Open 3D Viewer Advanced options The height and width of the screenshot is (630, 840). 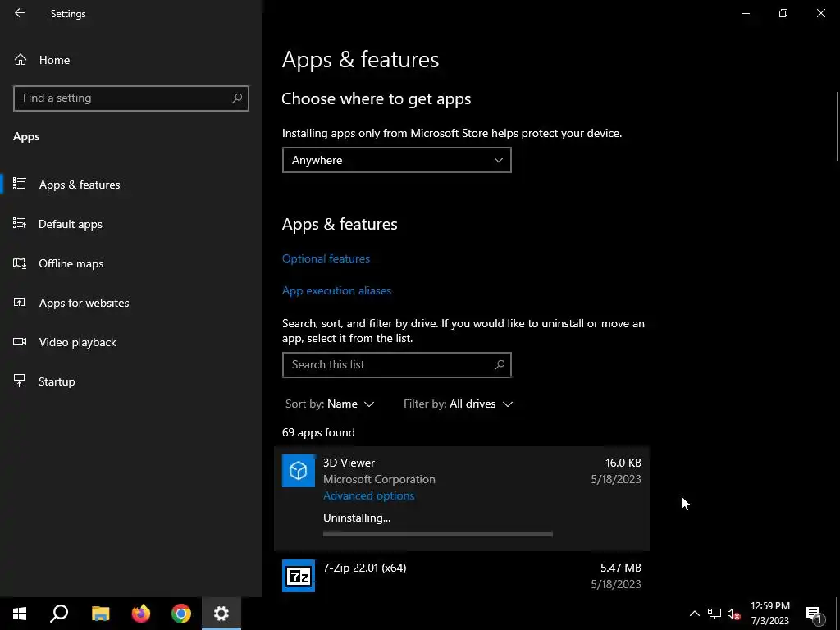coord(368,496)
